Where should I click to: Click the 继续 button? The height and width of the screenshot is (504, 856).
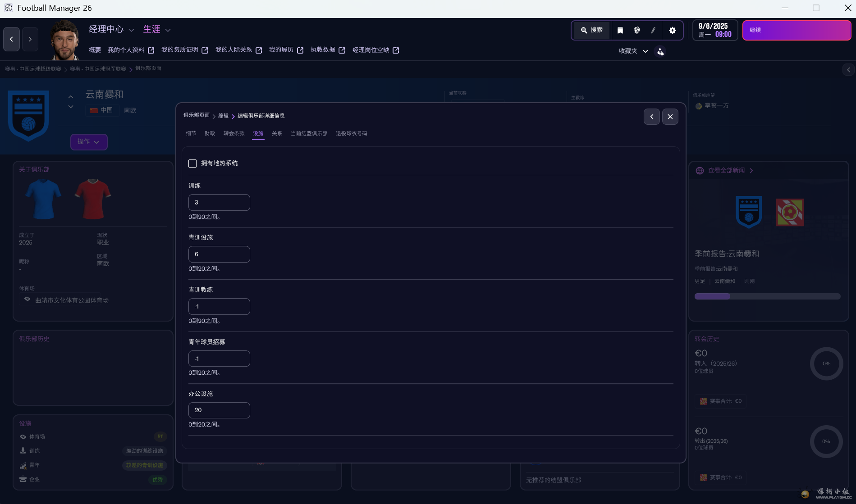[x=796, y=30]
